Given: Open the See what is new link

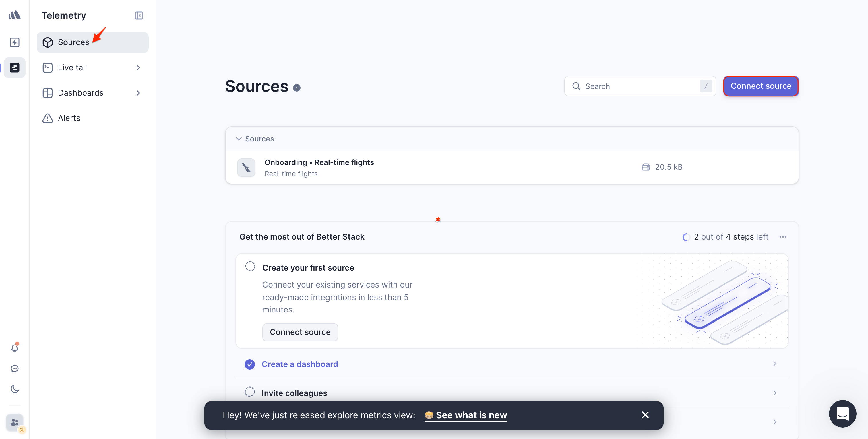Looking at the screenshot, I should (x=471, y=415).
